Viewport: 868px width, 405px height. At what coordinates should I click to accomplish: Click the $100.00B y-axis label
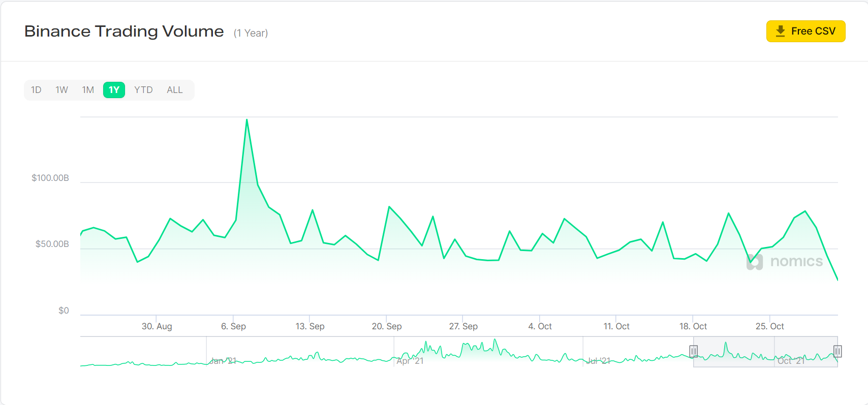50,178
